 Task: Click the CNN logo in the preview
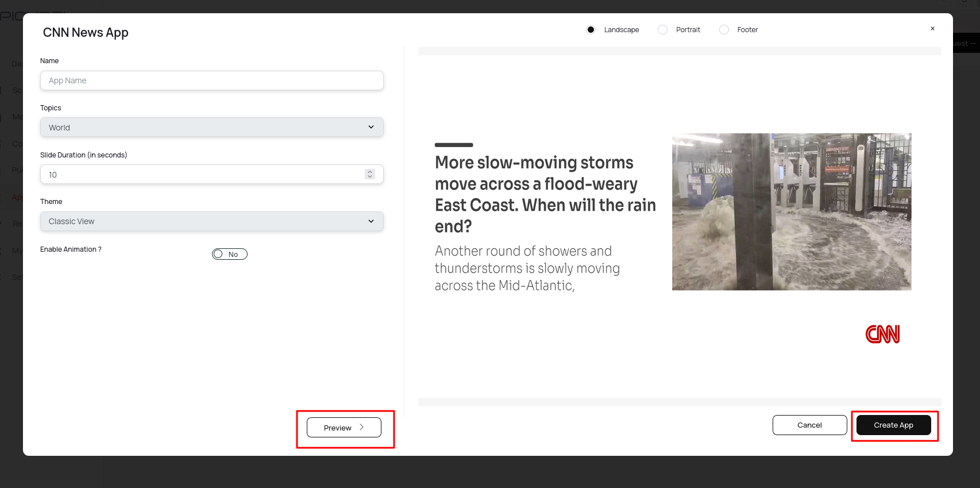tap(882, 334)
